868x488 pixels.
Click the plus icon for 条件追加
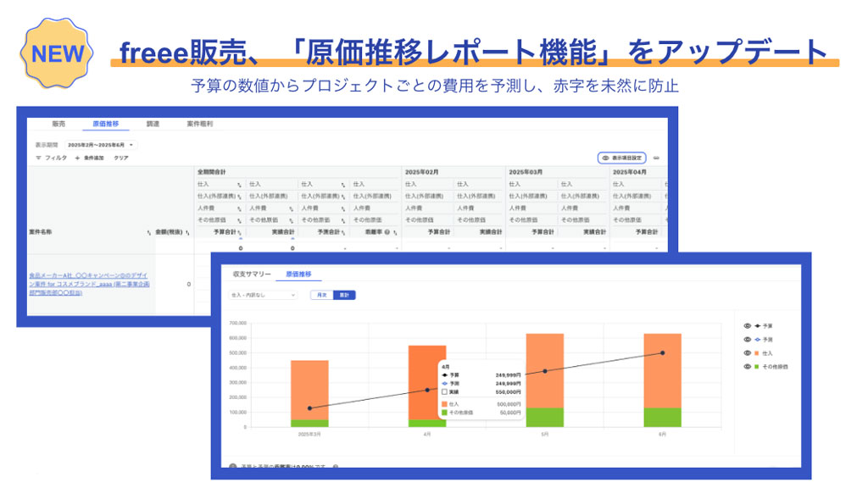tap(77, 158)
